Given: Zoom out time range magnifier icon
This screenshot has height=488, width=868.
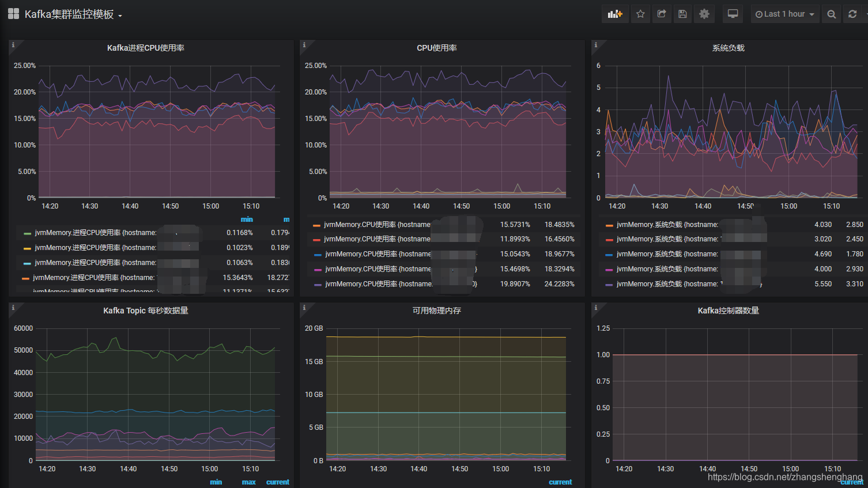Looking at the screenshot, I should 831,14.
